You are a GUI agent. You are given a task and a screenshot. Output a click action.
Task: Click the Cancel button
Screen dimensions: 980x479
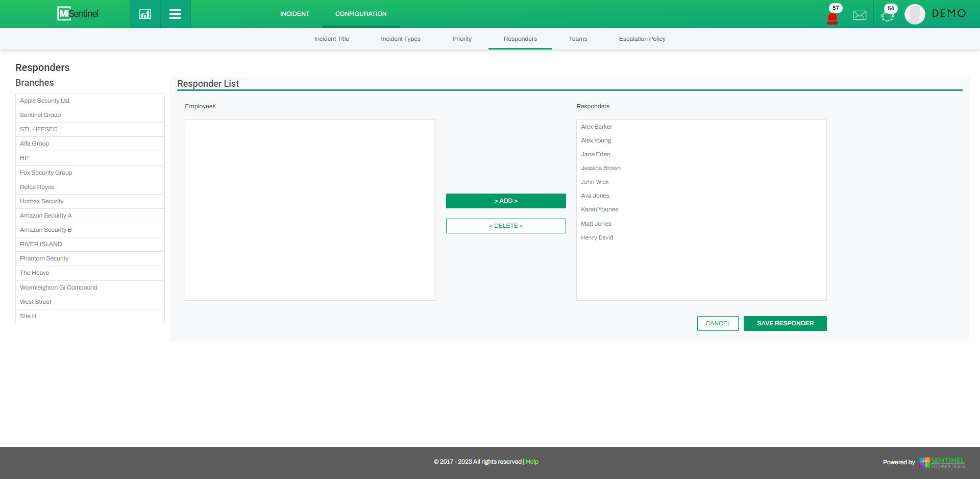[x=718, y=323]
